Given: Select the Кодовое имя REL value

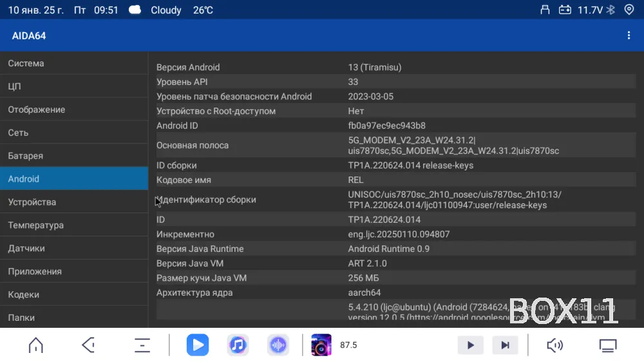Looking at the screenshot, I should pyautogui.click(x=355, y=180).
